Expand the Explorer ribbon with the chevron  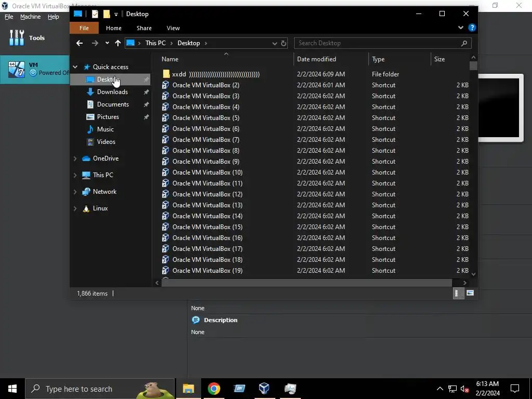coord(460,28)
